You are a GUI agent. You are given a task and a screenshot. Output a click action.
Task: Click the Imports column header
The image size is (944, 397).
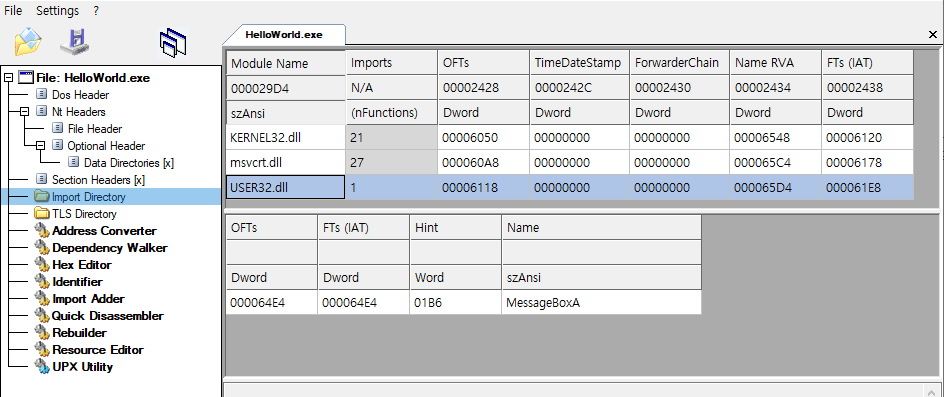click(392, 63)
